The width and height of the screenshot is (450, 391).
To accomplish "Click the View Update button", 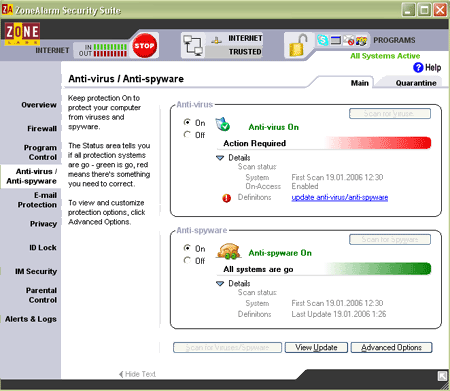I will (x=316, y=347).
